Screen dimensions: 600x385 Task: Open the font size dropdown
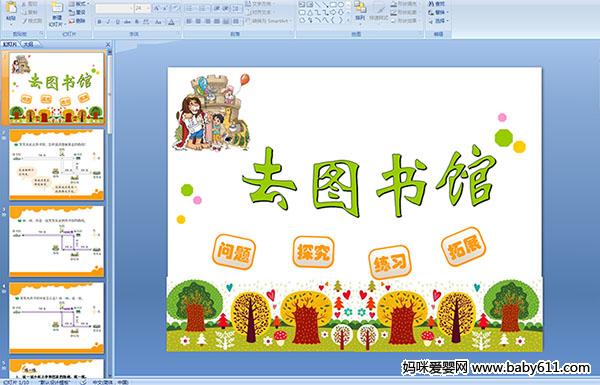coord(148,8)
